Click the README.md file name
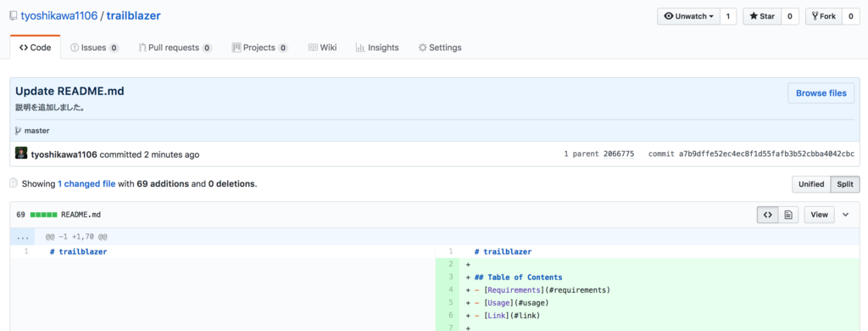Viewport: 868px width, 331px height. pos(81,215)
